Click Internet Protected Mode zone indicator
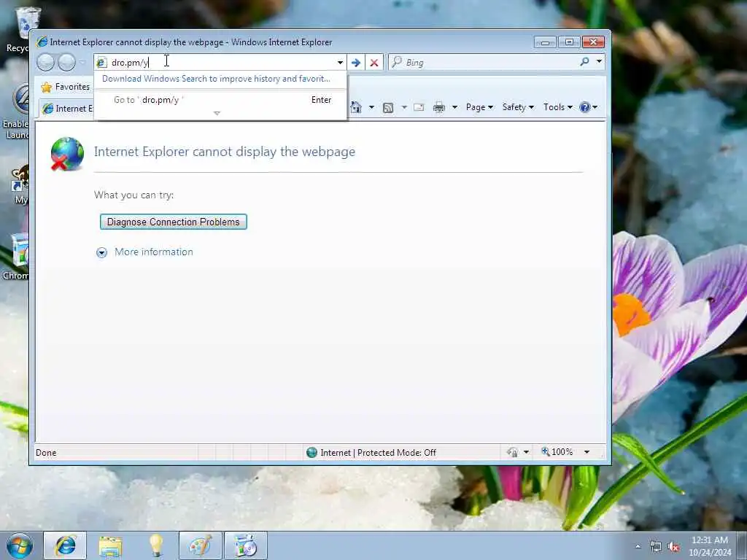The width and height of the screenshot is (747, 560). click(x=371, y=452)
